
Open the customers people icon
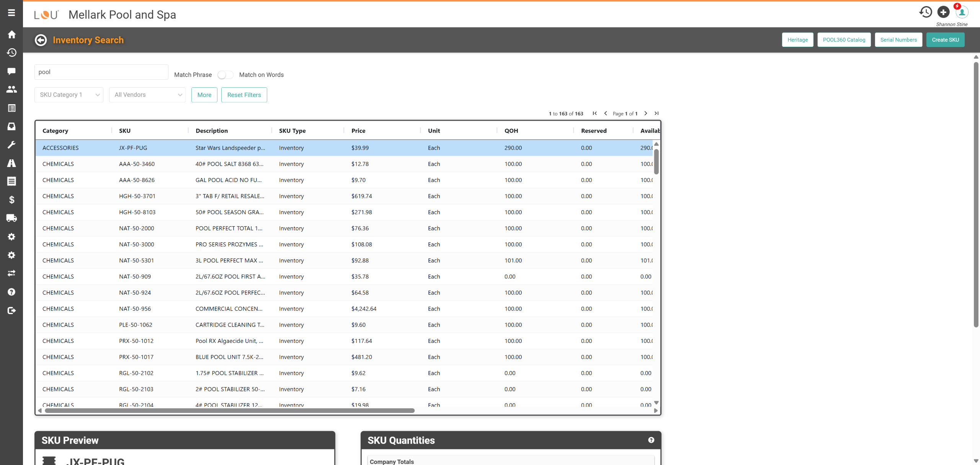pos(11,89)
